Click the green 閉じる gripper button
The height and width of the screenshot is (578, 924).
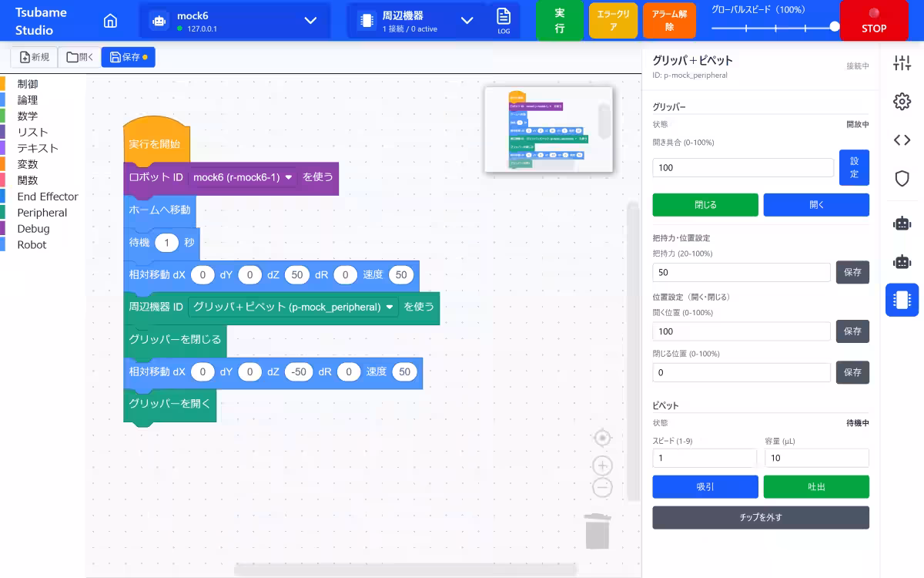point(705,205)
